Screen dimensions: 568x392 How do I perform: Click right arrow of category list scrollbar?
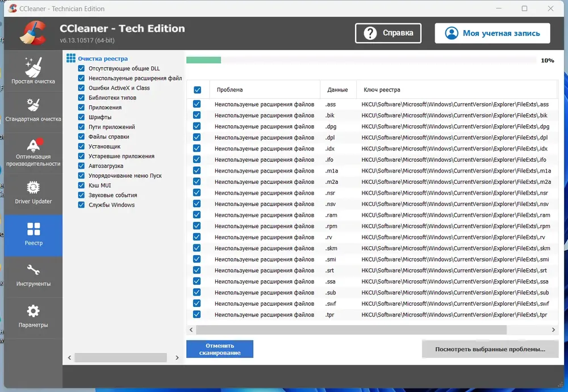[177, 357]
